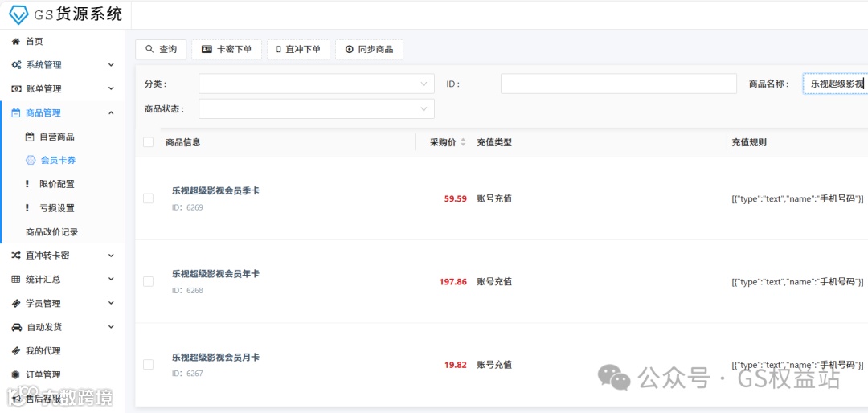Check the box for 乐视超级影视会员年卡
Viewport: 868px width, 413px height.
point(149,281)
